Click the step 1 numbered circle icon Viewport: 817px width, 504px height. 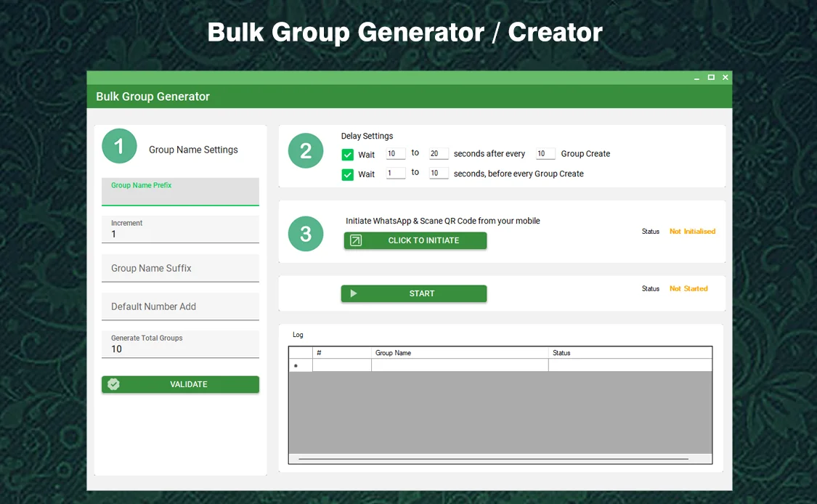coord(118,146)
